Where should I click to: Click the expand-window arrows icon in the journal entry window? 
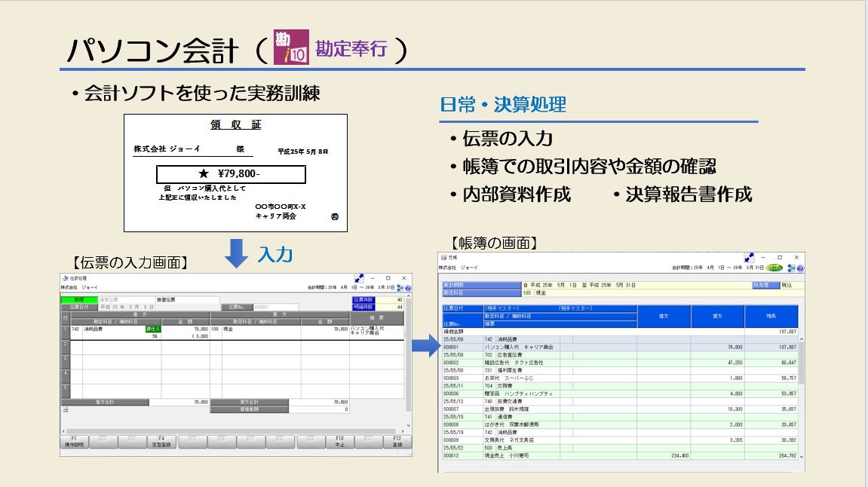[x=359, y=278]
